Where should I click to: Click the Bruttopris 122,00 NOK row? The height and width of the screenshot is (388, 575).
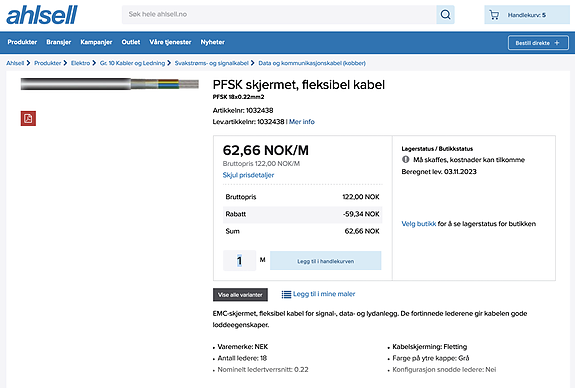coord(303,197)
